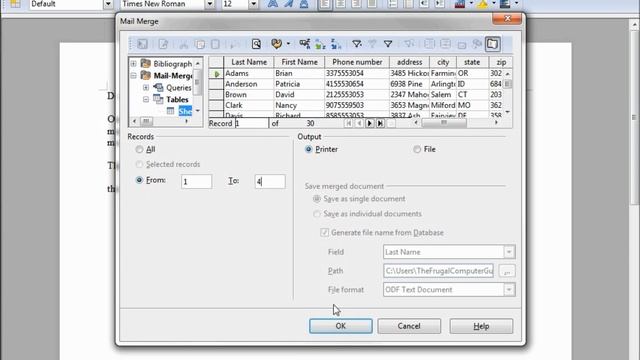Click the Sort Descending icon
The height and width of the screenshot is (360, 640).
pyautogui.click(x=336, y=44)
